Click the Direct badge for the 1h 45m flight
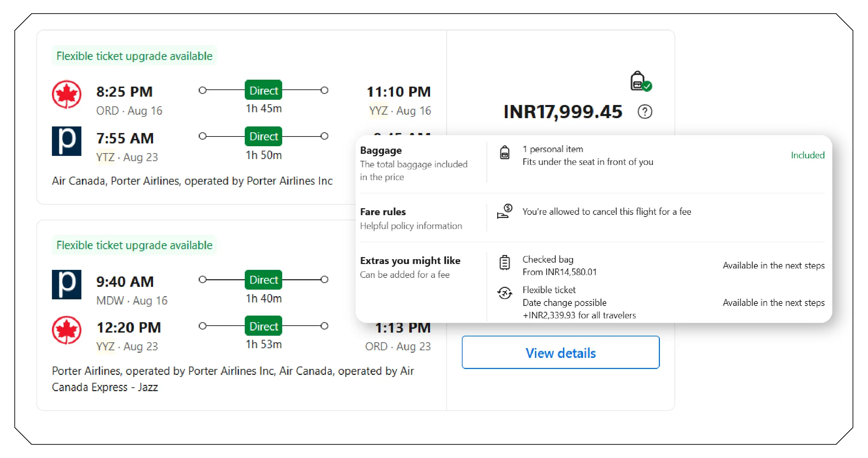The height and width of the screenshot is (458, 868). tap(263, 90)
